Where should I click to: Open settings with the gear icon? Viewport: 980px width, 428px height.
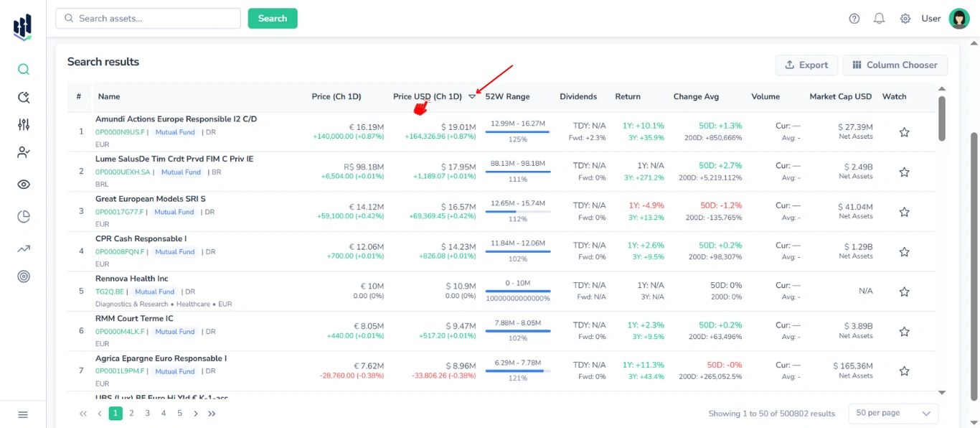(x=905, y=18)
